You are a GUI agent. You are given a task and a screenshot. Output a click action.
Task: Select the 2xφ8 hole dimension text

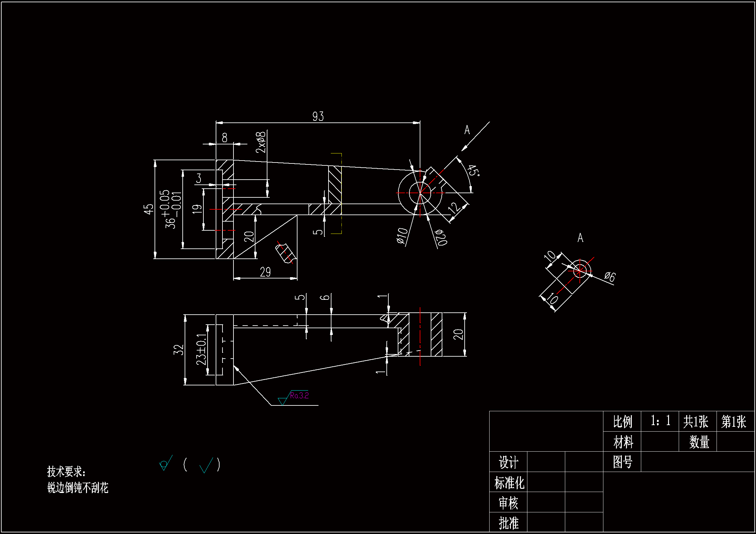coord(261,142)
